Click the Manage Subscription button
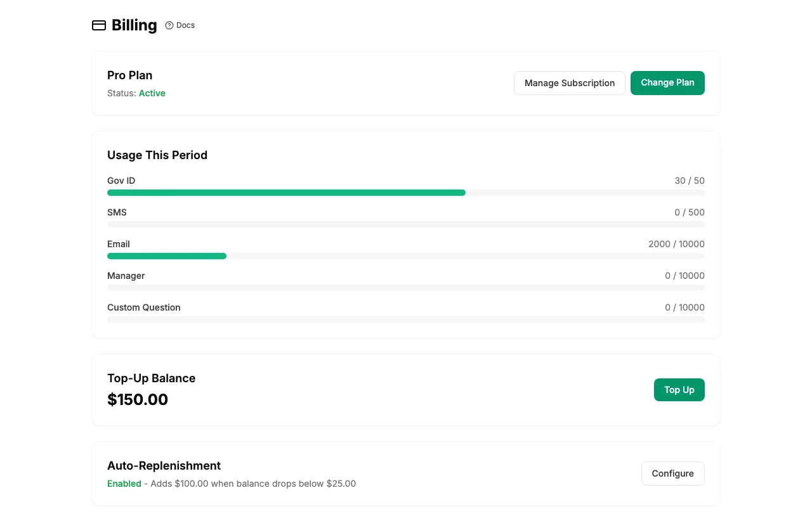This screenshot has width=812, height=521. pyautogui.click(x=569, y=83)
